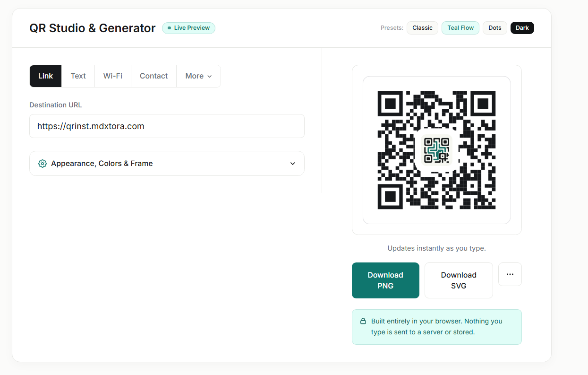Open the More tab dropdown
Viewport: 588px width, 375px height.
pyautogui.click(x=198, y=76)
